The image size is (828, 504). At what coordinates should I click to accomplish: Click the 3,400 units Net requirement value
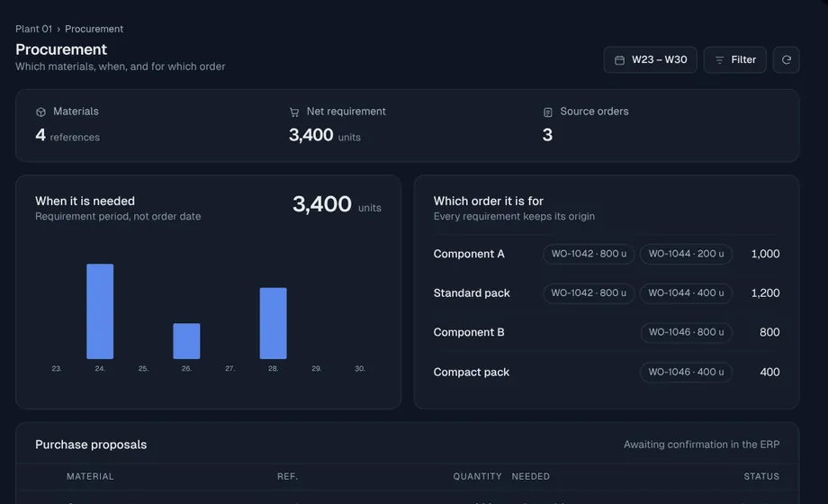click(325, 135)
